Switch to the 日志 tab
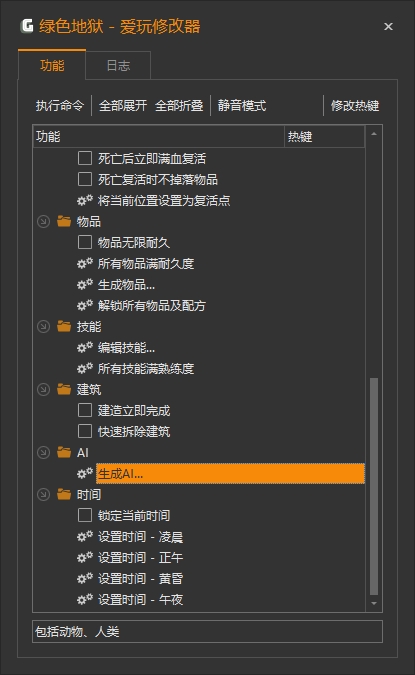This screenshot has height=675, width=415. (118, 65)
